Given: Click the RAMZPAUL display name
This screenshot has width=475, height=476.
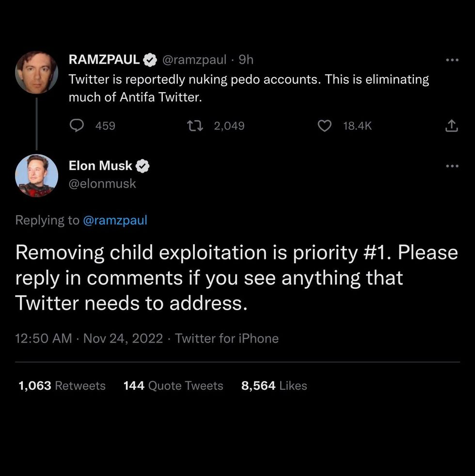Looking at the screenshot, I should coord(104,60).
